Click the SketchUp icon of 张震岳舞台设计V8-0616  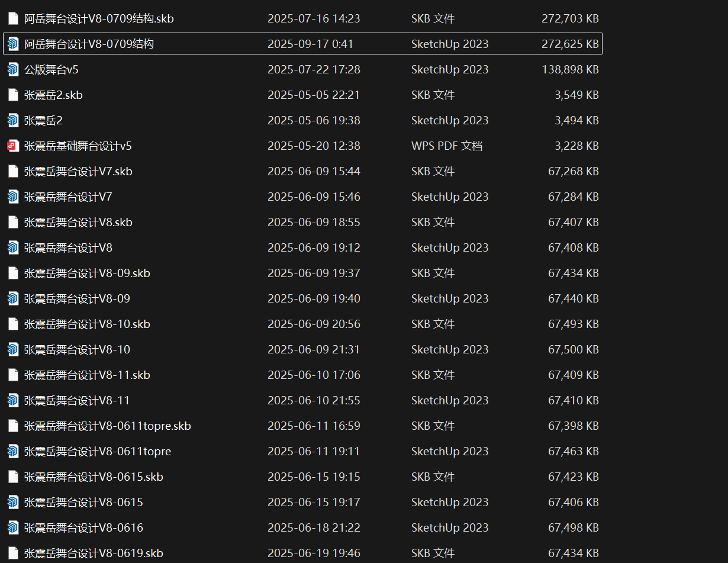(x=13, y=527)
